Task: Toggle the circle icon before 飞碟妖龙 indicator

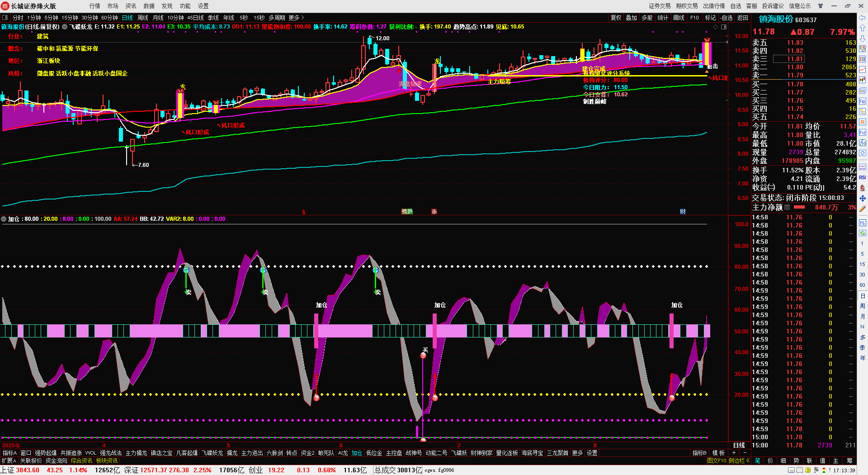Action: tap(65, 27)
